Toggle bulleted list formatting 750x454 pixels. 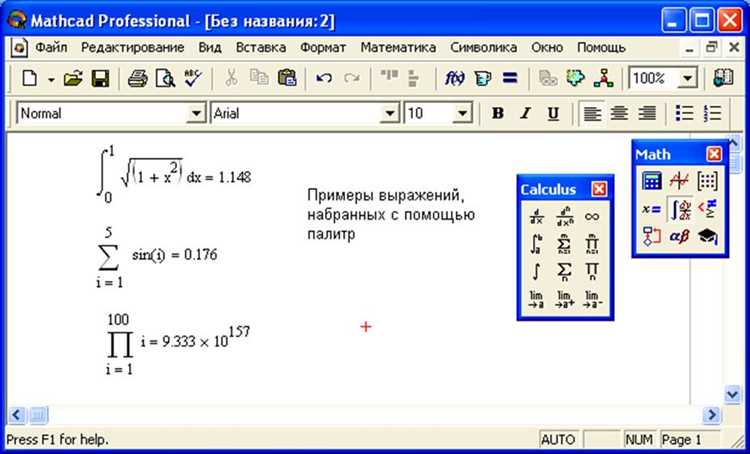pos(684,113)
